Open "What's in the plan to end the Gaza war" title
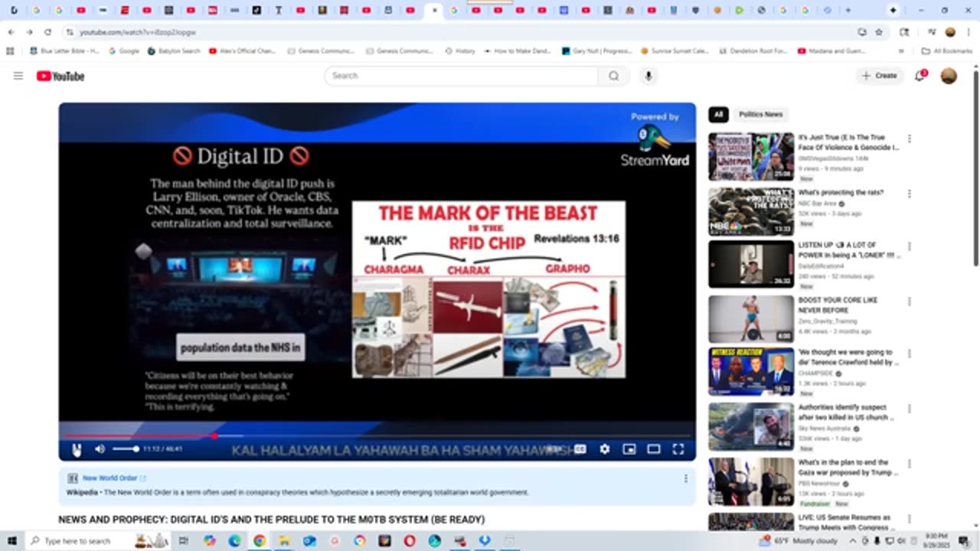The height and width of the screenshot is (551, 980). point(848,468)
